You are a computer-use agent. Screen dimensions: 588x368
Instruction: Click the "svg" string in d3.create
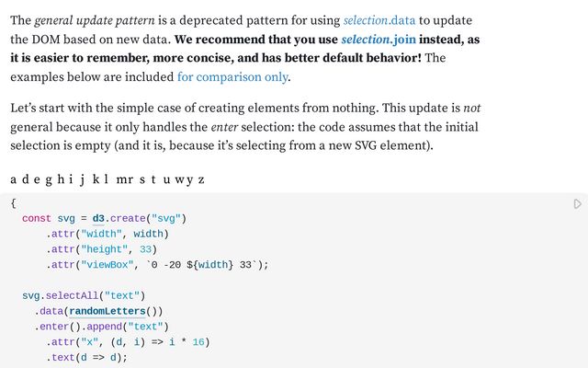(166, 219)
